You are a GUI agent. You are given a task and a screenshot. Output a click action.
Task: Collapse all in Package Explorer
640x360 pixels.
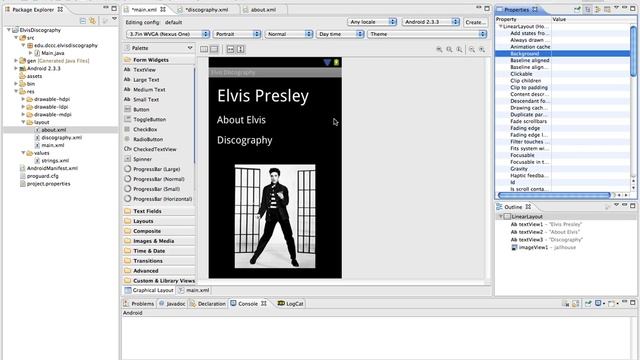(83, 20)
